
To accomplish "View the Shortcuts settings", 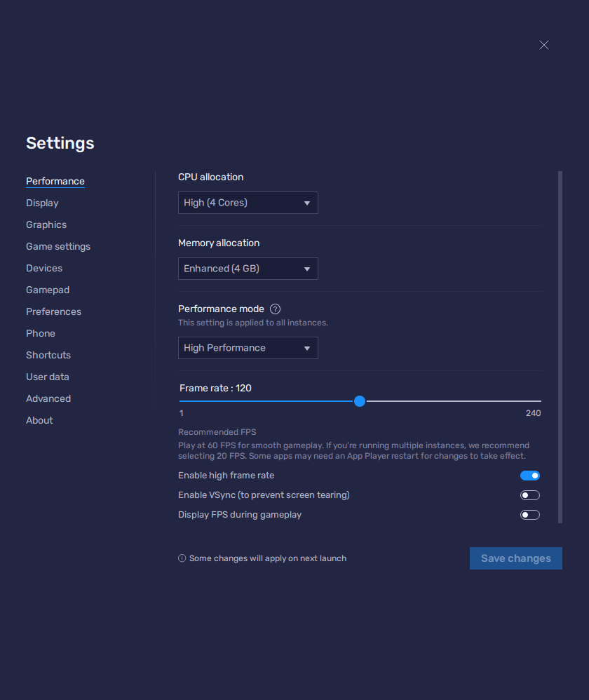I will point(48,355).
